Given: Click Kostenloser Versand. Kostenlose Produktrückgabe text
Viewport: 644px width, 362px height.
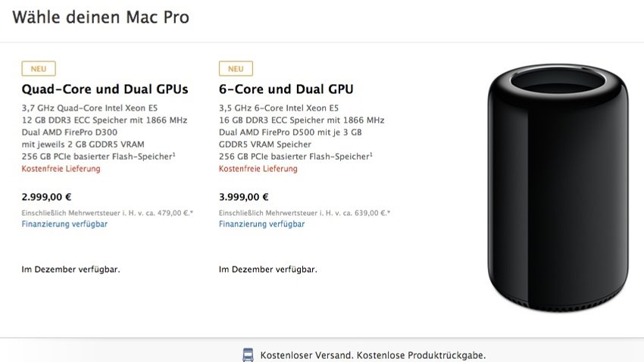Looking at the screenshot, I should [373, 355].
